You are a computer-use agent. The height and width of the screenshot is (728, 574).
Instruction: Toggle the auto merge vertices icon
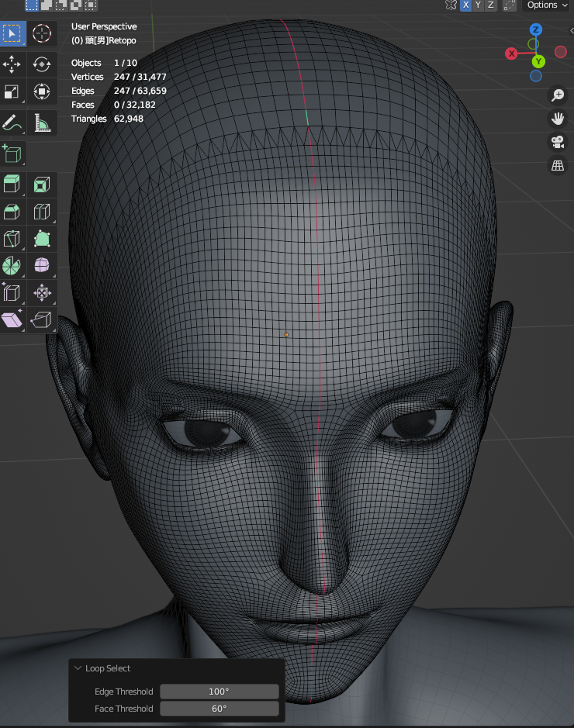click(510, 5)
